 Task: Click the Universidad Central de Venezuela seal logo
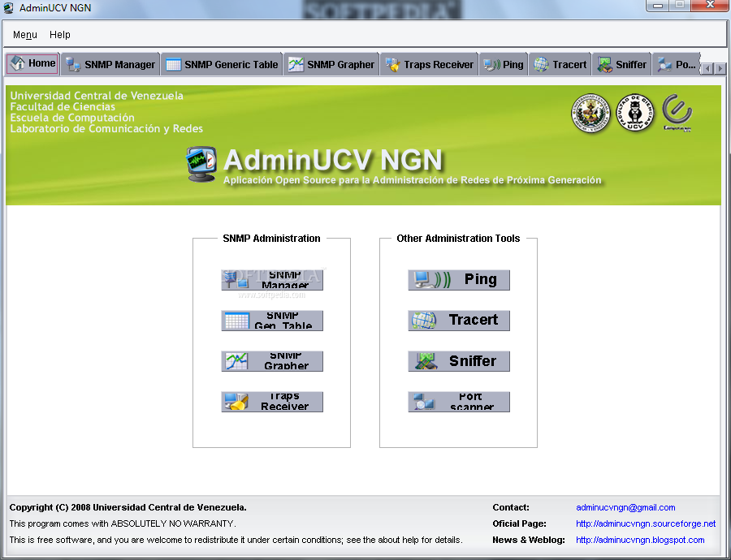[x=590, y=113]
